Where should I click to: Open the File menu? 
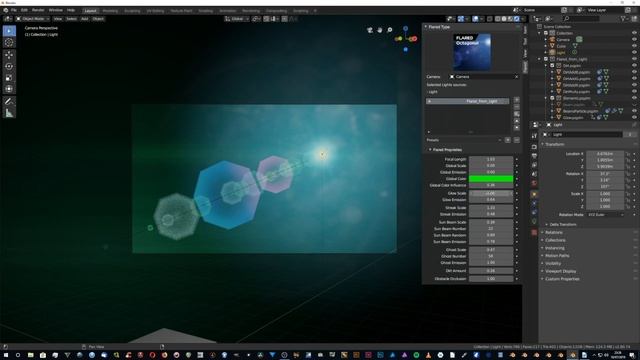pyautogui.click(x=14, y=10)
